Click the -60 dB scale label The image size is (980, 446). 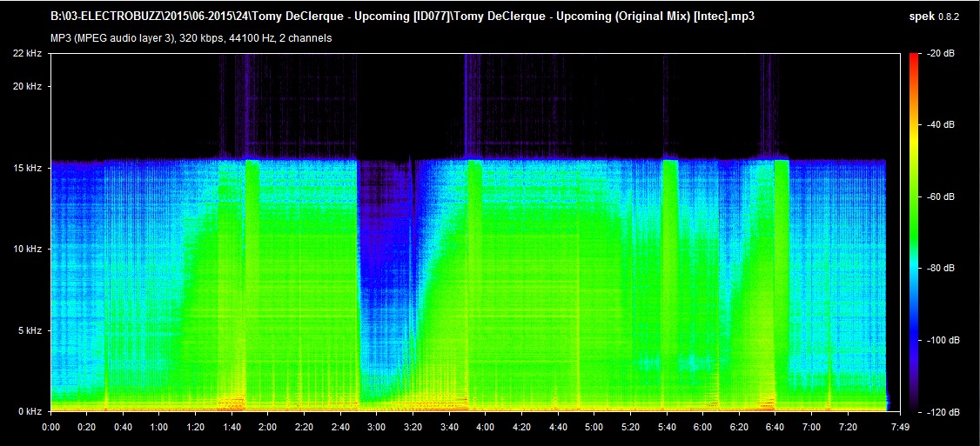coord(941,196)
